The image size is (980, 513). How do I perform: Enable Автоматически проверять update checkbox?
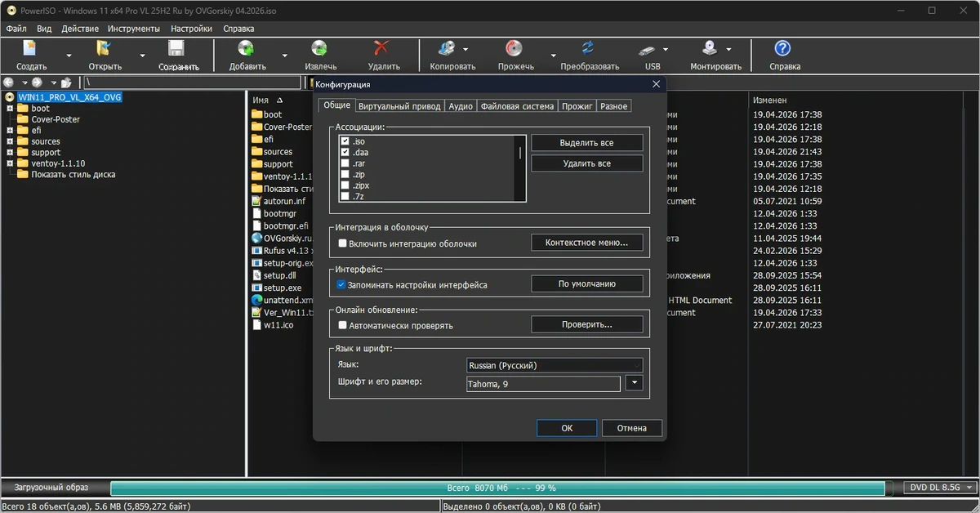click(343, 325)
